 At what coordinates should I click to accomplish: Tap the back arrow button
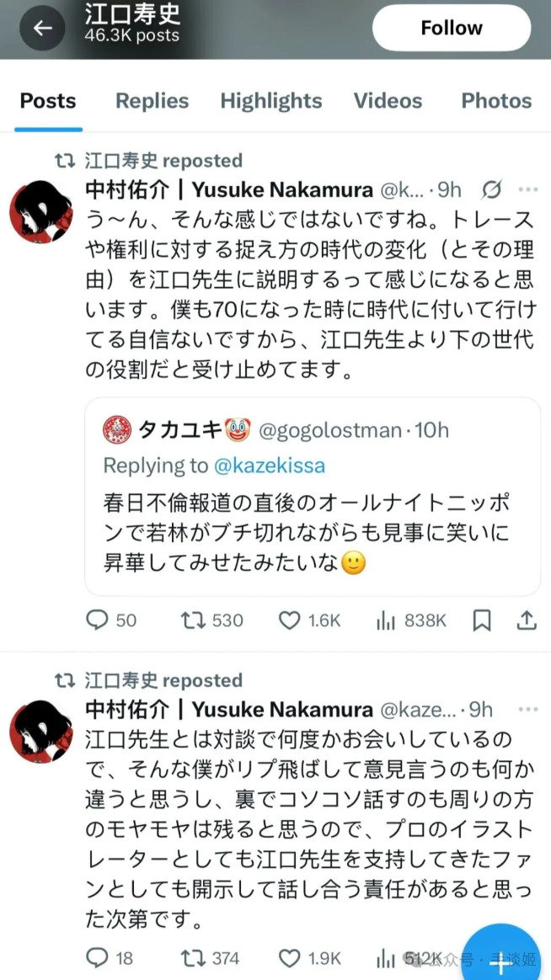(42, 29)
